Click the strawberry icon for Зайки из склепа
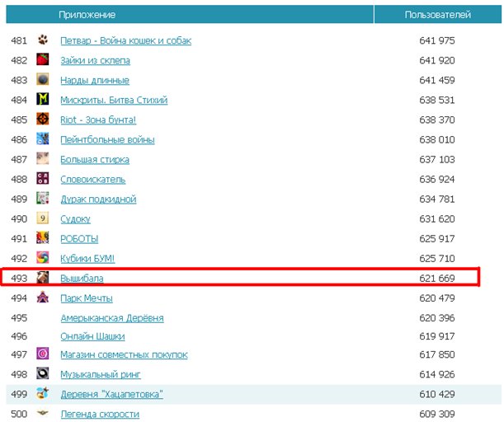504x422 pixels. (x=43, y=59)
